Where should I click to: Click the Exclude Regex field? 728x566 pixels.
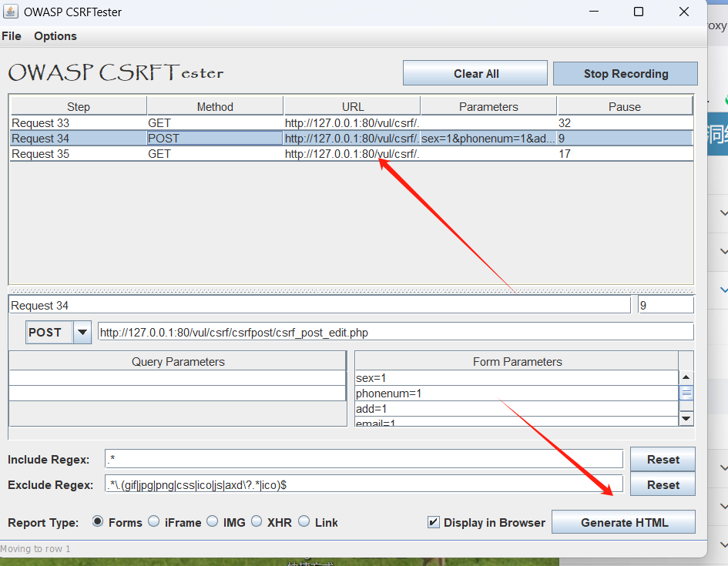[364, 484]
